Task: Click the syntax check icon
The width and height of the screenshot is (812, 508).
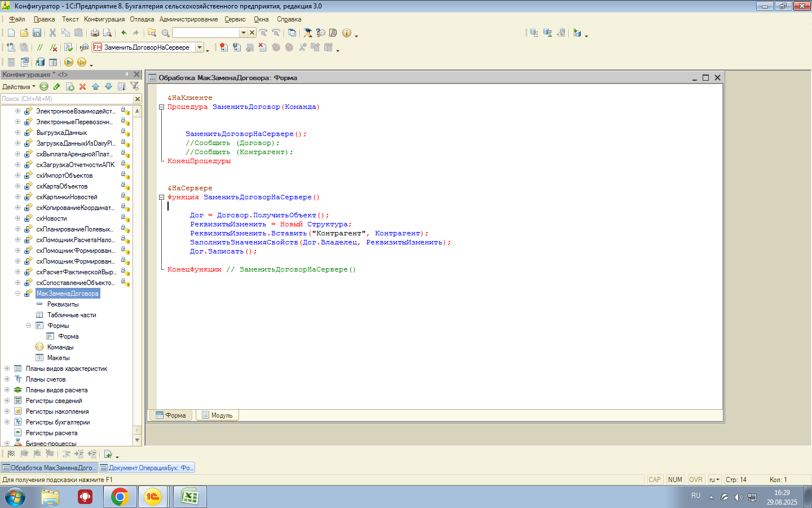Action: (68, 47)
